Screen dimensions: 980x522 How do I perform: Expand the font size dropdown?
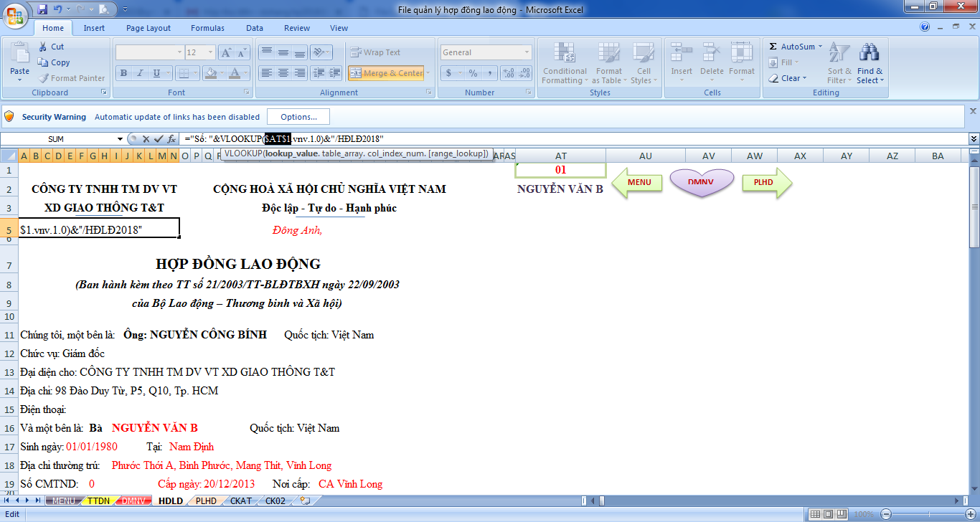coord(210,52)
